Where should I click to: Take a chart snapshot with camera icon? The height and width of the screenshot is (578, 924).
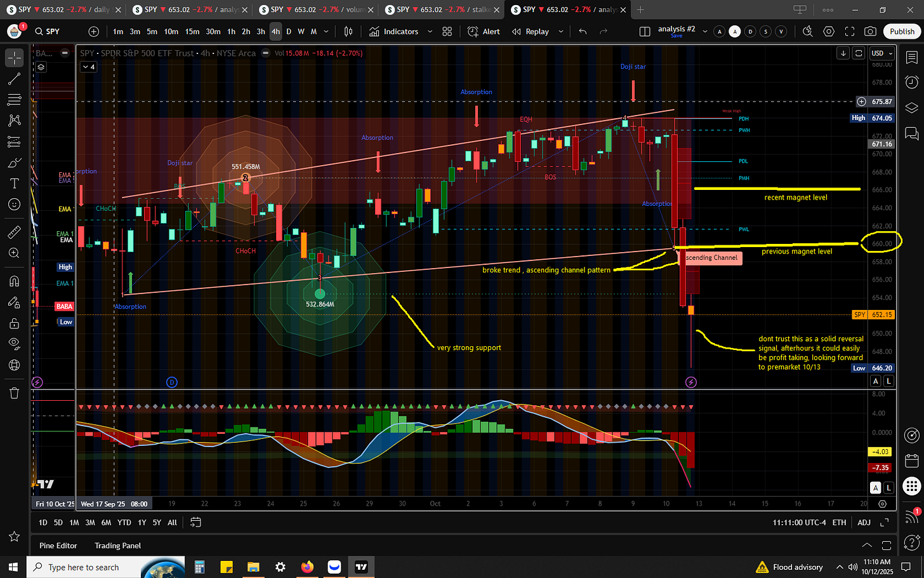coord(871,31)
